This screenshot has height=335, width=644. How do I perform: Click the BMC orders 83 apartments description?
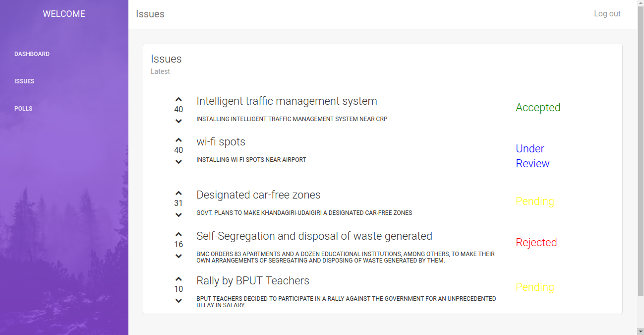[346, 257]
